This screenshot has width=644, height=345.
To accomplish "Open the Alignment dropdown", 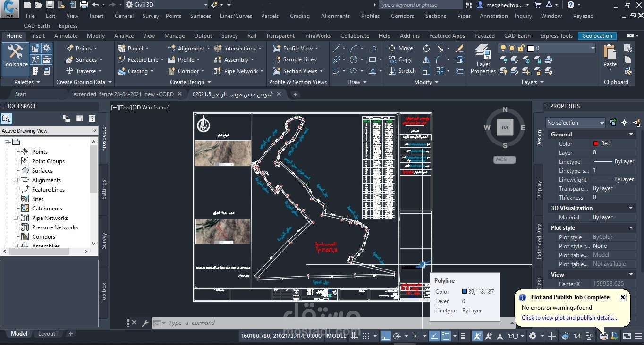I will pos(188,48).
